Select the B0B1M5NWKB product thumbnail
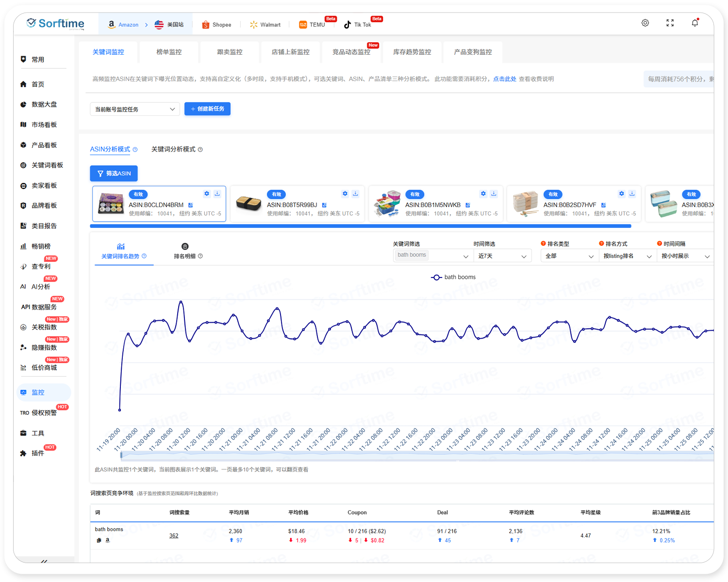This screenshot has width=728, height=582. (x=387, y=204)
